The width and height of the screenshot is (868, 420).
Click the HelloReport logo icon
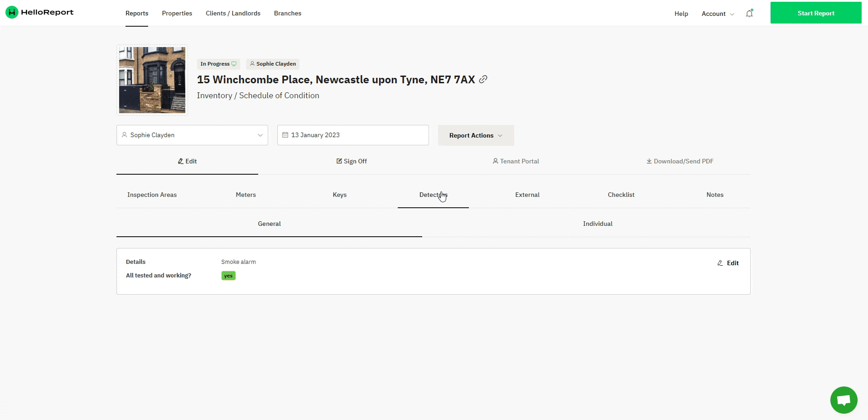click(x=12, y=13)
